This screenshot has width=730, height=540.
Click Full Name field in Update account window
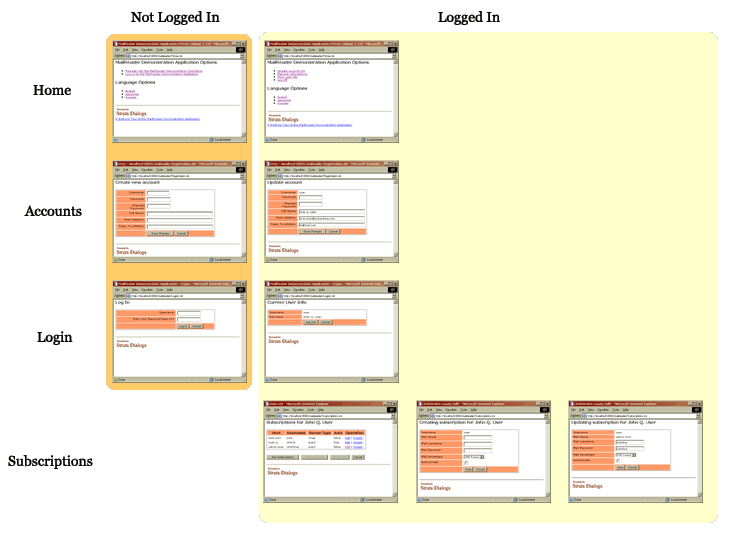(x=331, y=212)
